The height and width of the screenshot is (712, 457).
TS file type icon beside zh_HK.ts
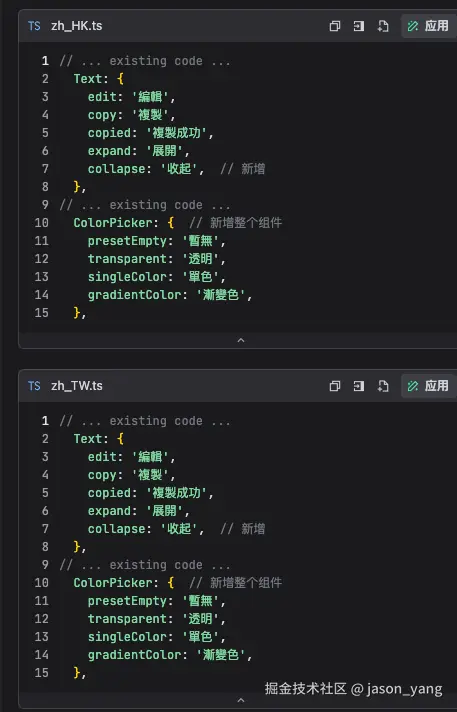point(34,26)
